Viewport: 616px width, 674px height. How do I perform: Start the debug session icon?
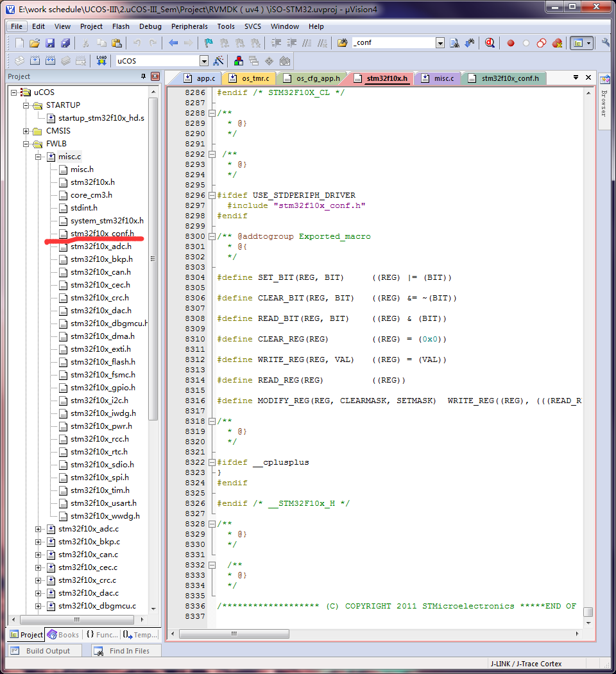coord(490,43)
